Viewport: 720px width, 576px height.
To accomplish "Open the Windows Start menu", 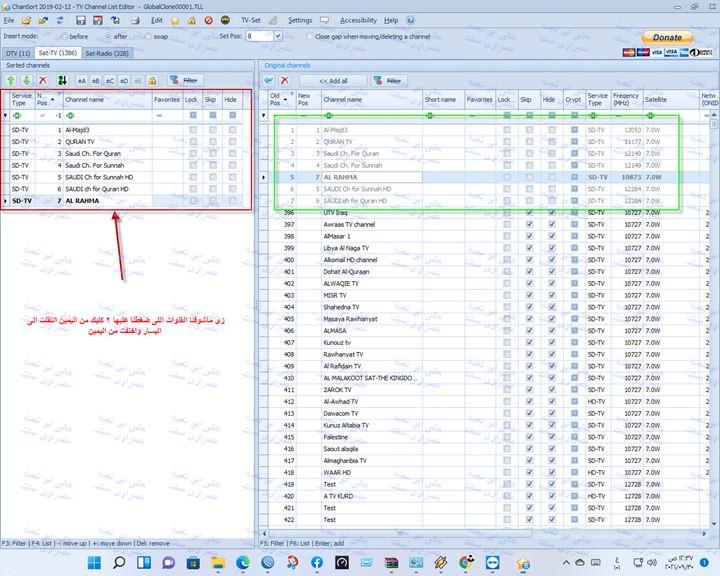I will 95,562.
